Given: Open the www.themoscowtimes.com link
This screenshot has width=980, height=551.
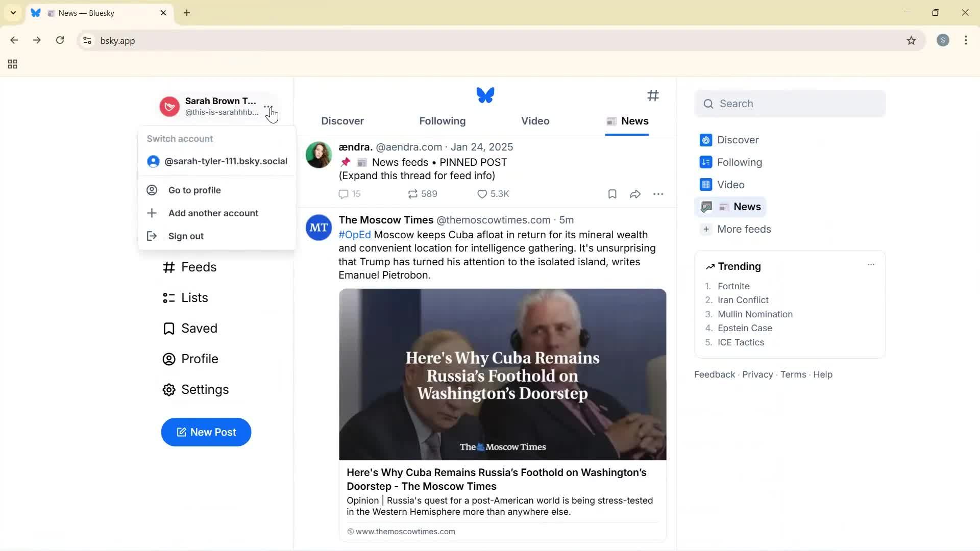Looking at the screenshot, I should (x=405, y=531).
